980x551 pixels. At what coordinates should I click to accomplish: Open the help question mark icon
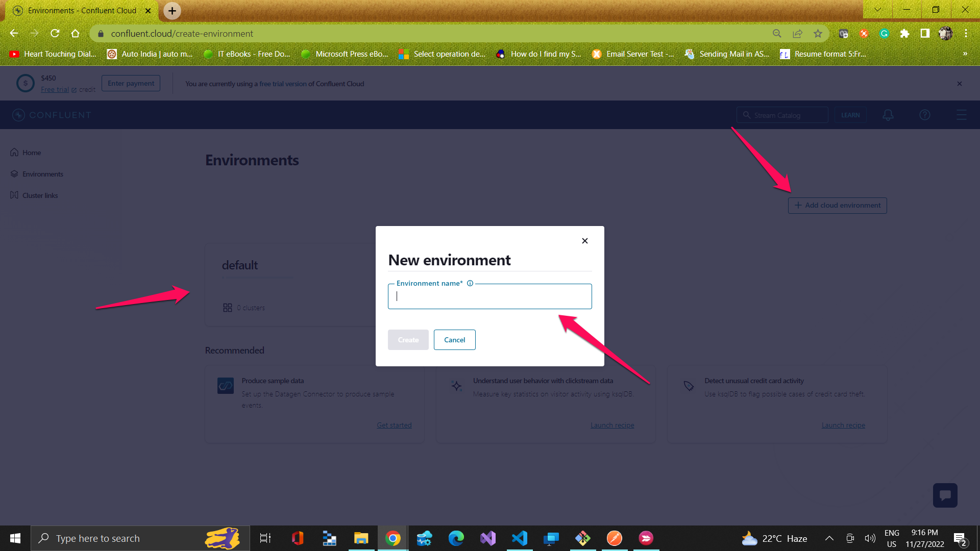click(925, 115)
